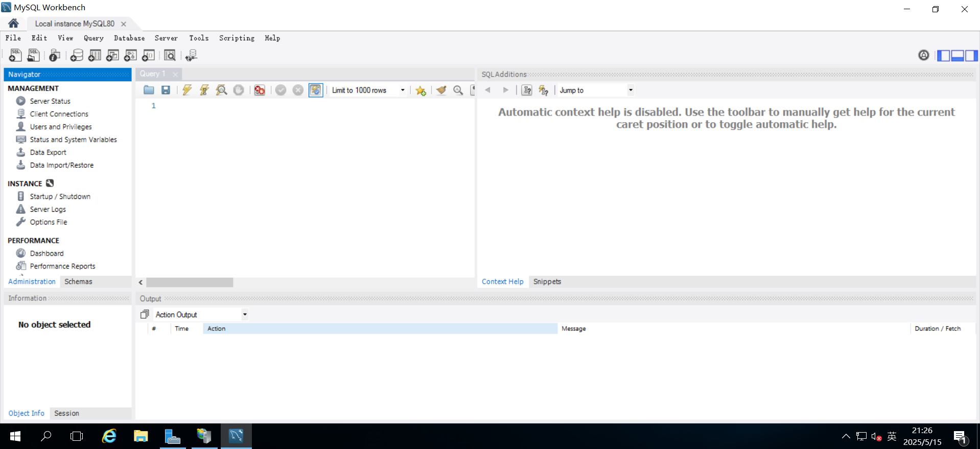Open find panel magnifier icon
Image resolution: width=980 pixels, height=449 pixels.
458,90
